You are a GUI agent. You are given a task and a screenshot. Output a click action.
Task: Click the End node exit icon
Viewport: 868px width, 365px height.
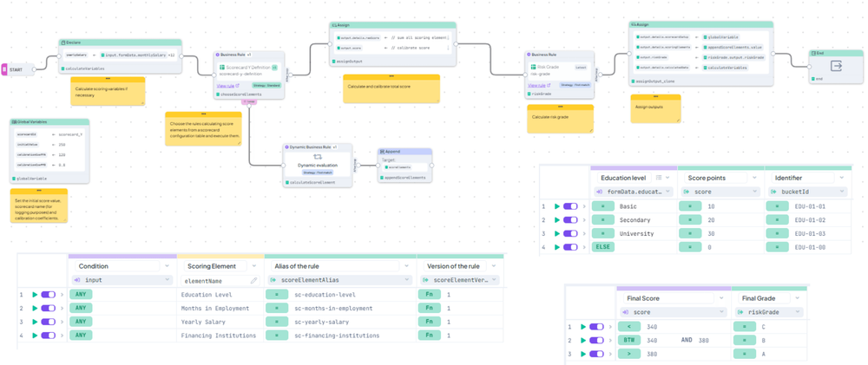[836, 67]
